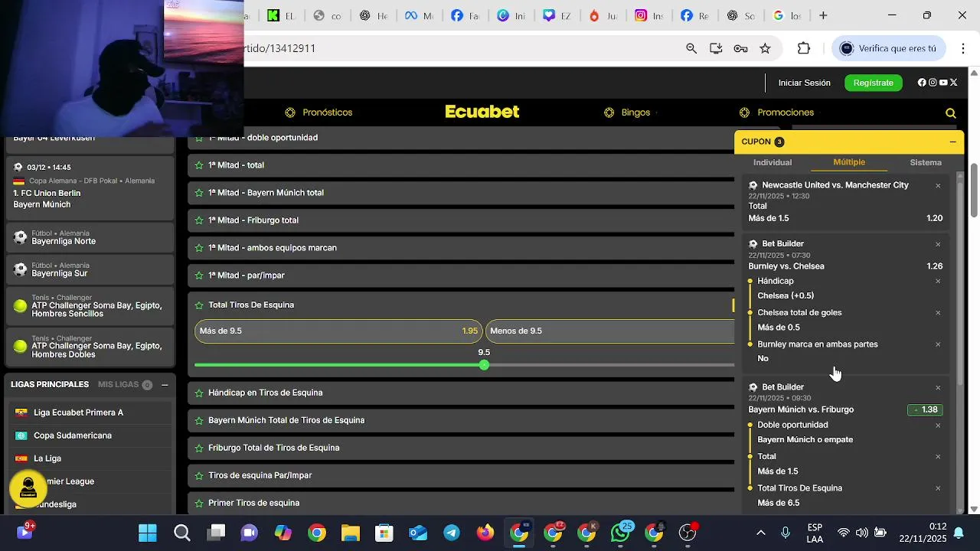Bookmark this page with the star icon
Image resolution: width=980 pixels, height=551 pixels.
coord(765,48)
